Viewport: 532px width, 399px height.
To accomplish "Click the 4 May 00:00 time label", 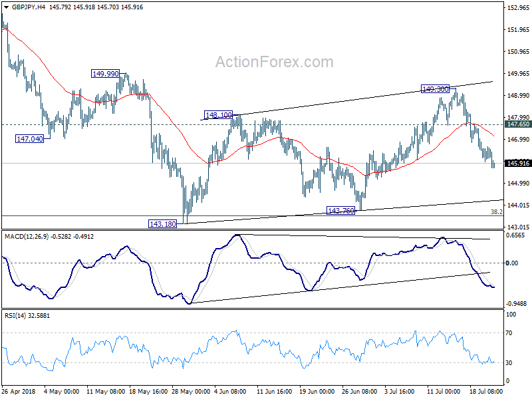I will (62, 392).
